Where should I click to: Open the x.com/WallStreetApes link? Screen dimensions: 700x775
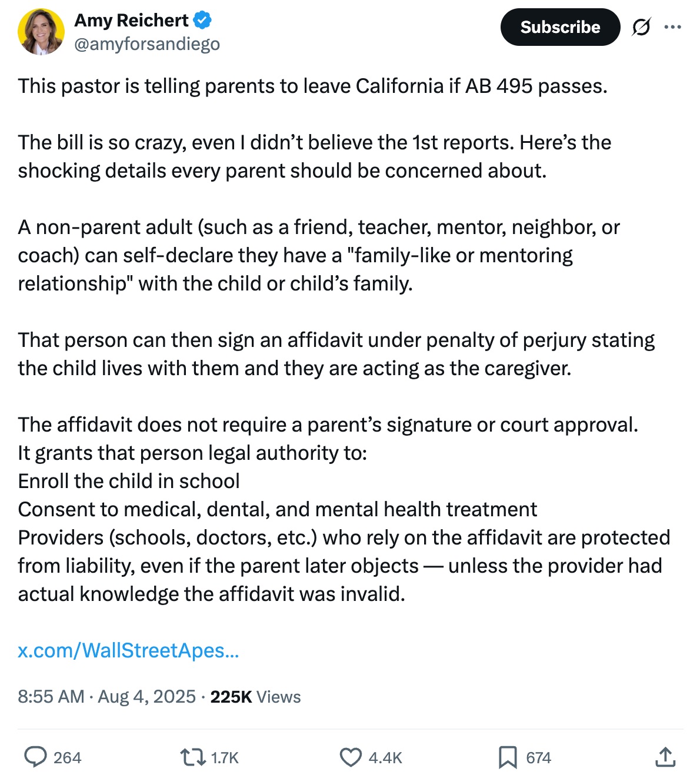pyautogui.click(x=128, y=650)
